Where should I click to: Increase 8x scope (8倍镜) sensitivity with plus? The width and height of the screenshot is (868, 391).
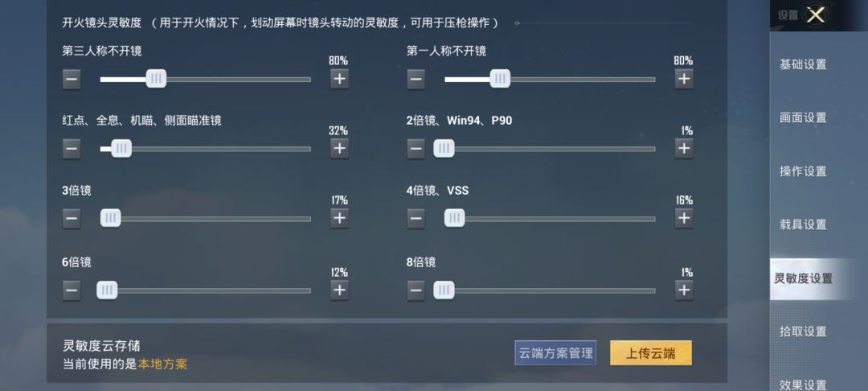[683, 290]
